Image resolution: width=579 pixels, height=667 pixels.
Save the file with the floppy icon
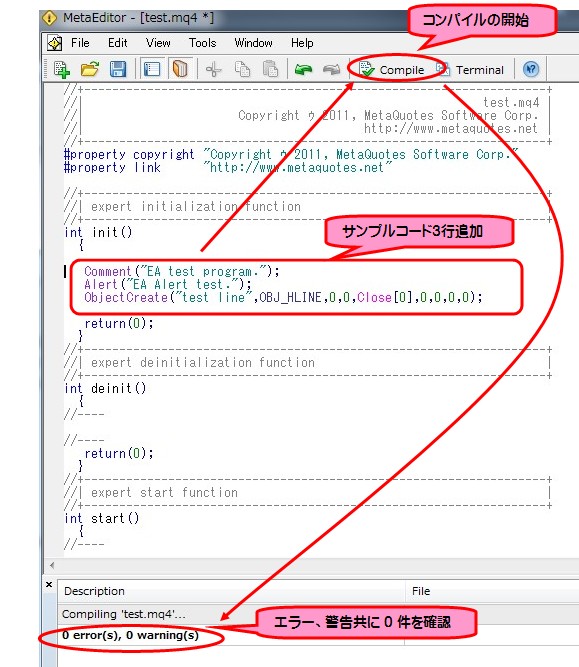click(x=118, y=69)
